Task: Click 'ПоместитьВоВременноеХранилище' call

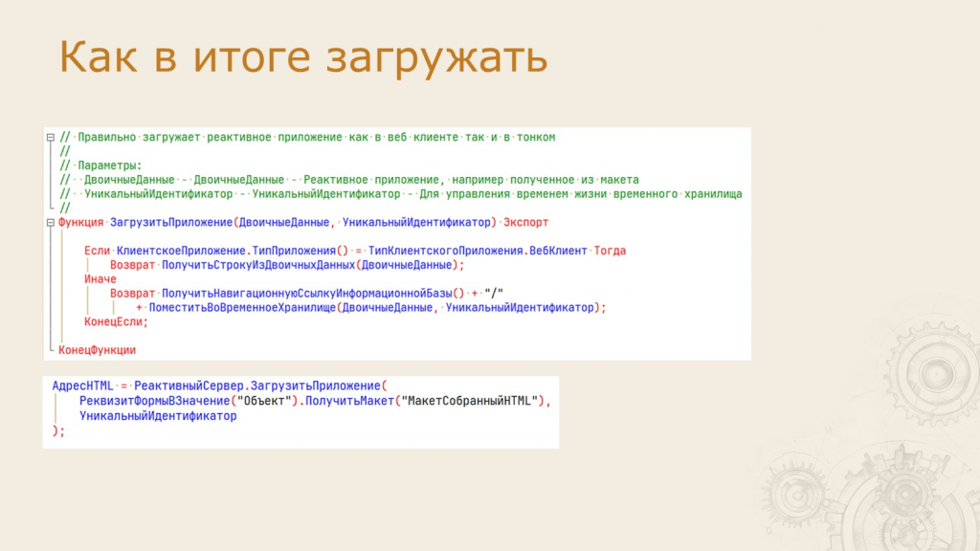Action: [242, 307]
